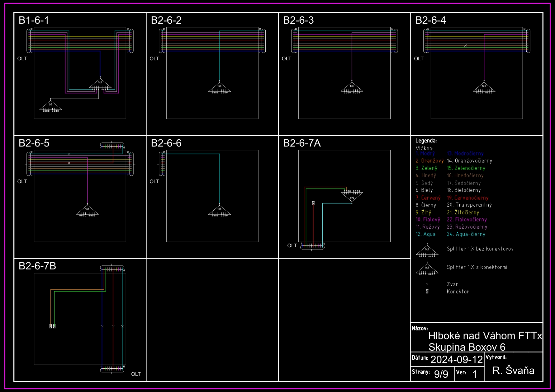Click the orange fiber connector in B2-6-7B

pos(51,326)
